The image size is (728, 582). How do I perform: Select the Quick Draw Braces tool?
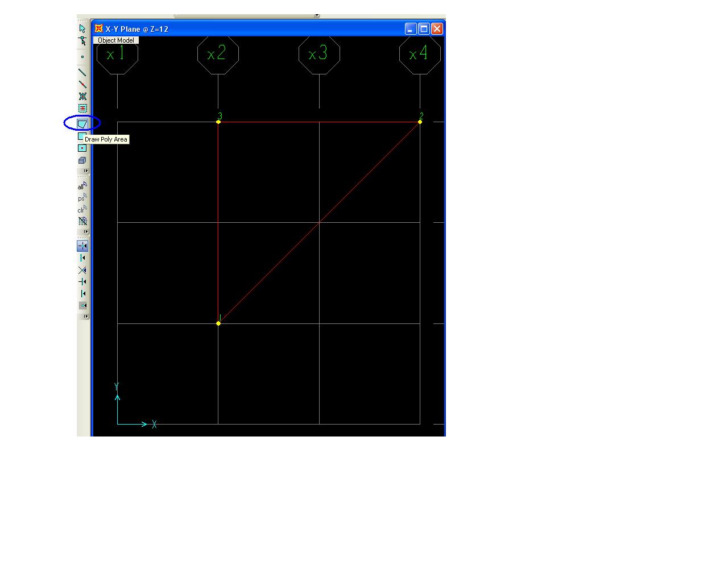pyautogui.click(x=82, y=96)
